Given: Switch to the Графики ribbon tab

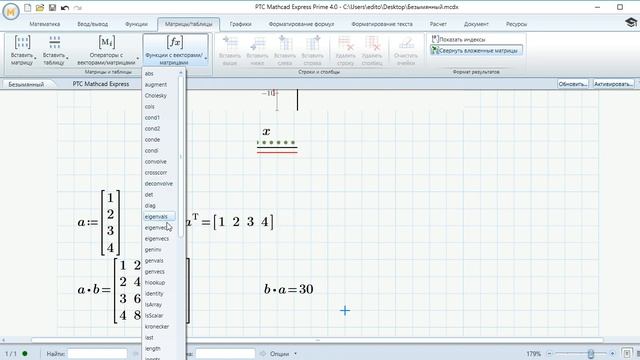Looking at the screenshot, I should coord(240,24).
